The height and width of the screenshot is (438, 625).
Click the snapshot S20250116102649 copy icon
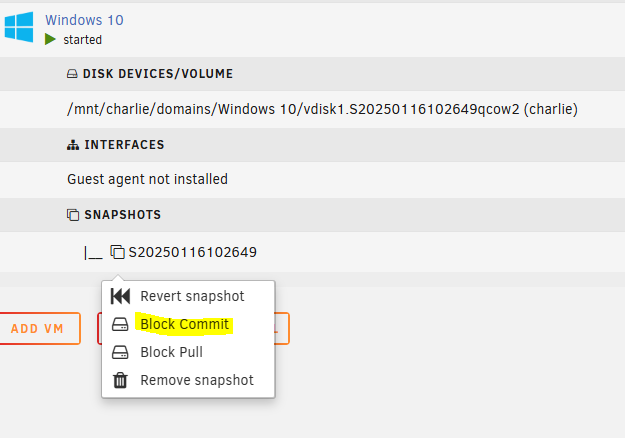[x=118, y=252]
